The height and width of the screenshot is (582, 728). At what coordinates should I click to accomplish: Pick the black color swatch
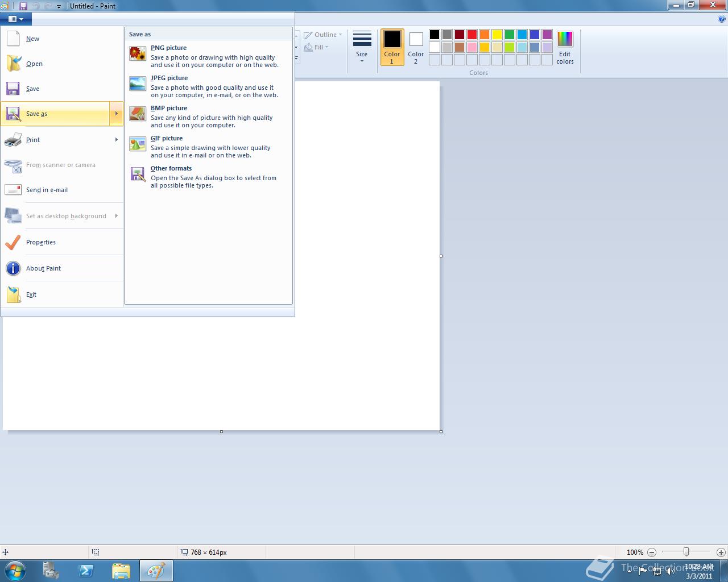(435, 35)
